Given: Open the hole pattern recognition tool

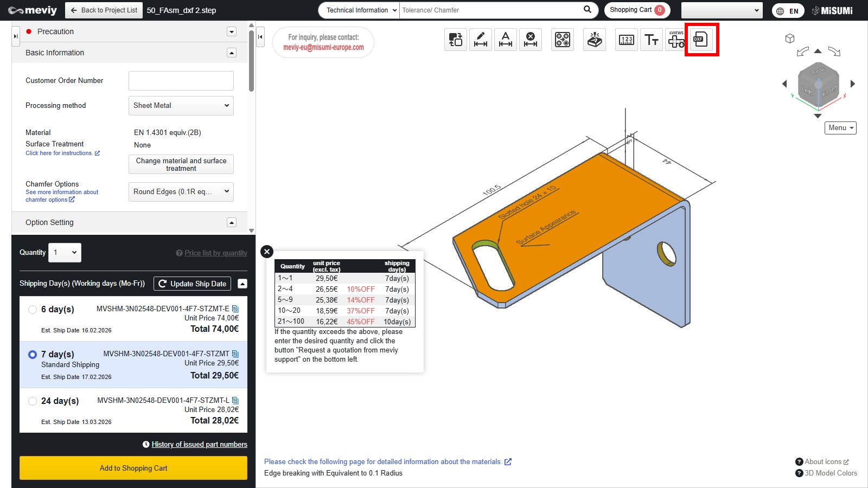Looking at the screenshot, I should pos(563,40).
